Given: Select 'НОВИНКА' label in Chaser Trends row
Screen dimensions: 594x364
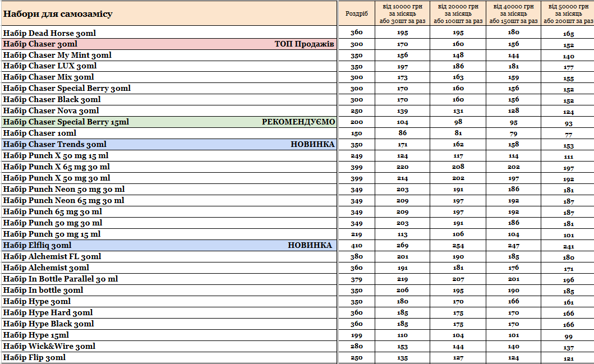Looking at the screenshot, I should pyautogui.click(x=312, y=145).
